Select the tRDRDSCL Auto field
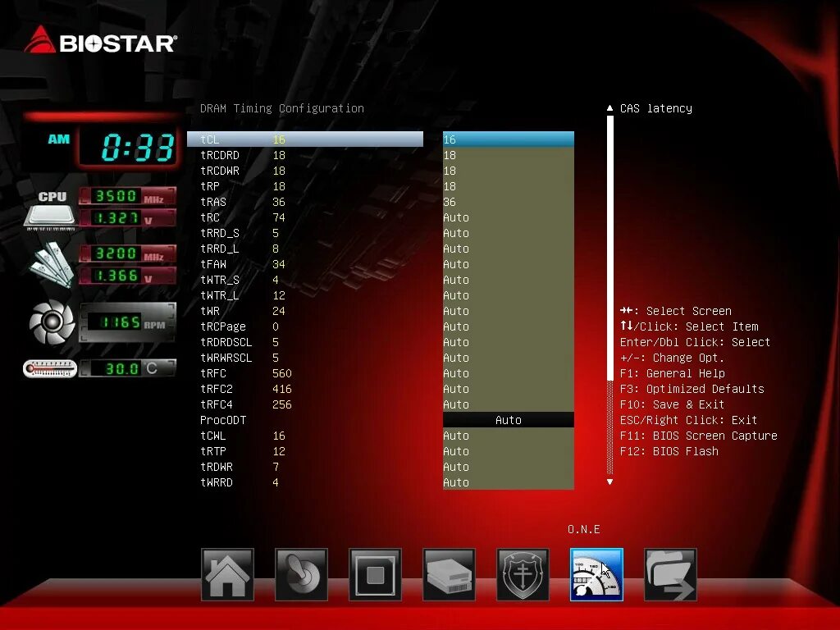The width and height of the screenshot is (840, 630). pyautogui.click(x=509, y=342)
